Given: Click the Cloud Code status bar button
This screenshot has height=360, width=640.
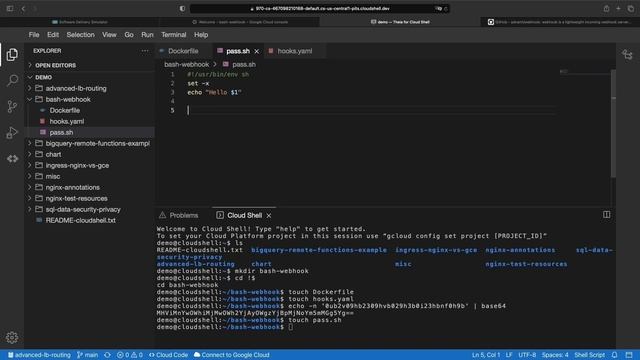Looking at the screenshot, I should (x=168, y=355).
